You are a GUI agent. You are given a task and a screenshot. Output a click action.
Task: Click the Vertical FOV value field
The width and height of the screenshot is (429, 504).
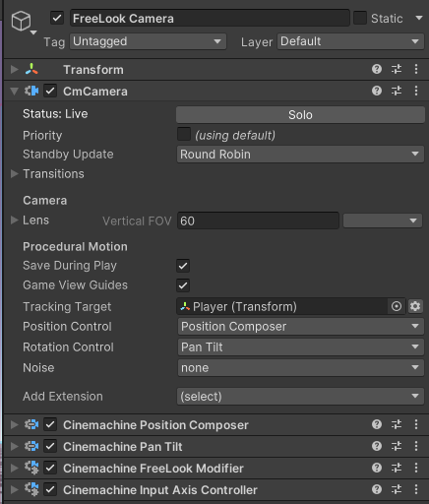click(258, 220)
